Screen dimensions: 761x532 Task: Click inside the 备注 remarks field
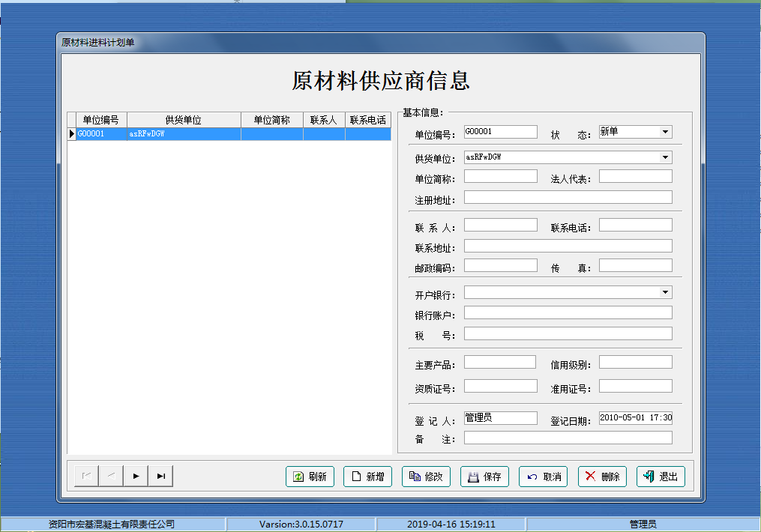568,438
